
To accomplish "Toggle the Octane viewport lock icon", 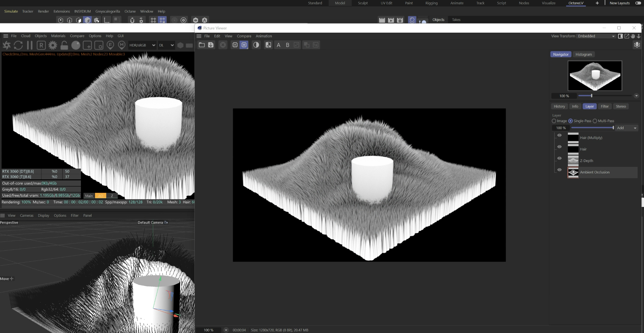I will pos(64,45).
